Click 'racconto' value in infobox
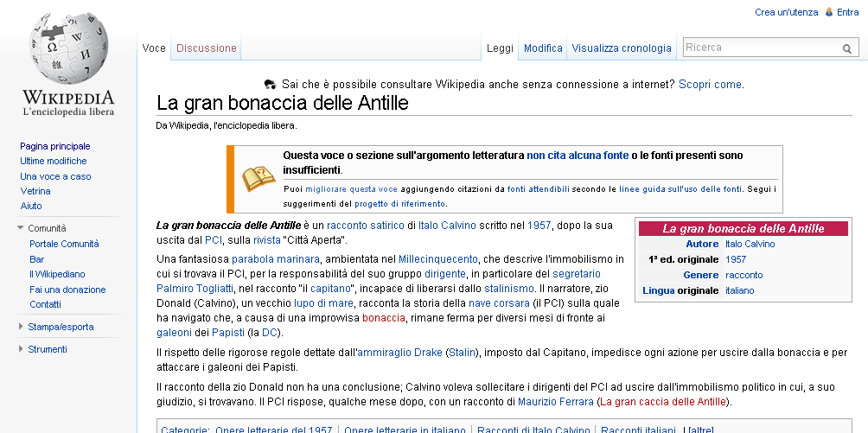 pos(744,275)
